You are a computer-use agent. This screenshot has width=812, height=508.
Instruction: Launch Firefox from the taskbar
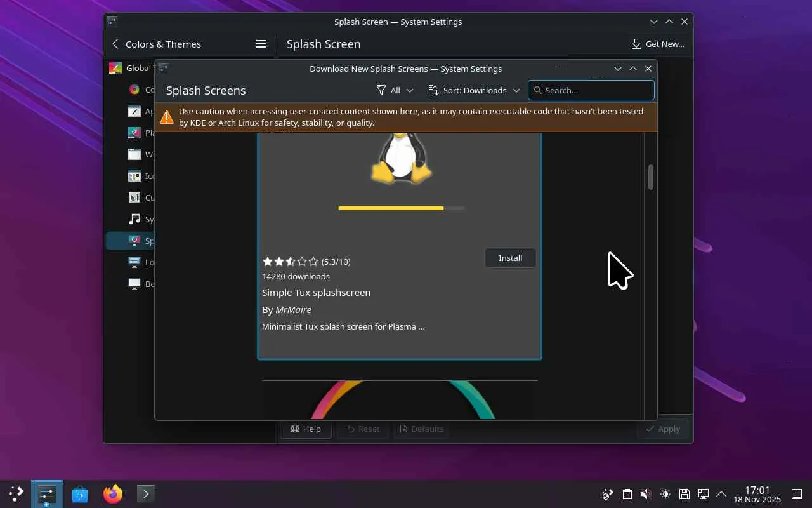point(113,493)
